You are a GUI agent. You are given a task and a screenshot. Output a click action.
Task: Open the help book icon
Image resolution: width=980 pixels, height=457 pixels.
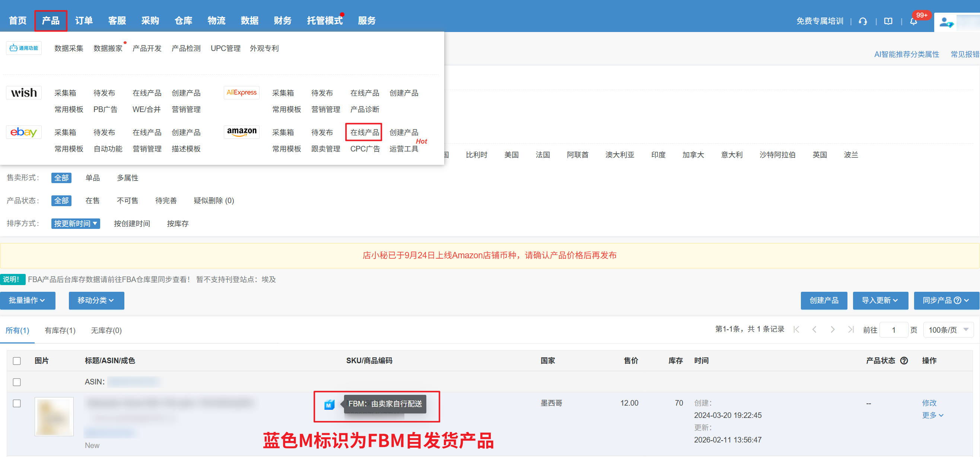click(x=888, y=21)
